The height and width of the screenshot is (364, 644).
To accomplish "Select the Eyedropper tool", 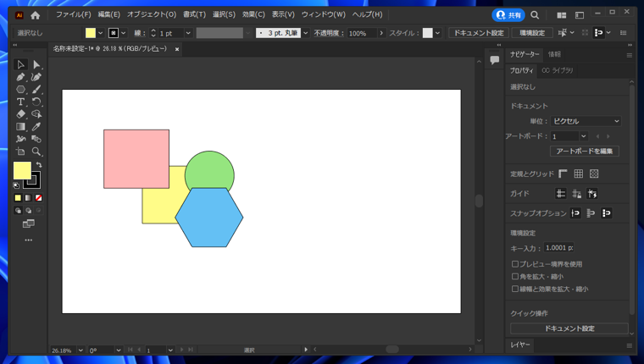I will click(36, 127).
